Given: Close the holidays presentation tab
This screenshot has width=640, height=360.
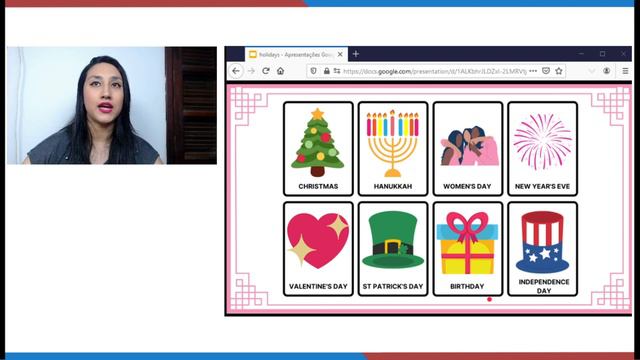Looking at the screenshot, I should tap(340, 54).
